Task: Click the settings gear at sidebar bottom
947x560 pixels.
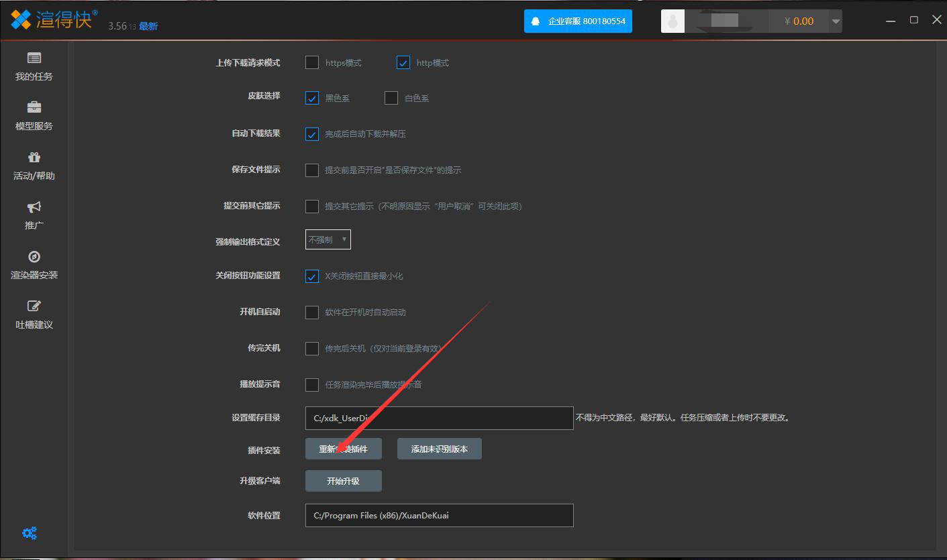Action: (x=29, y=533)
